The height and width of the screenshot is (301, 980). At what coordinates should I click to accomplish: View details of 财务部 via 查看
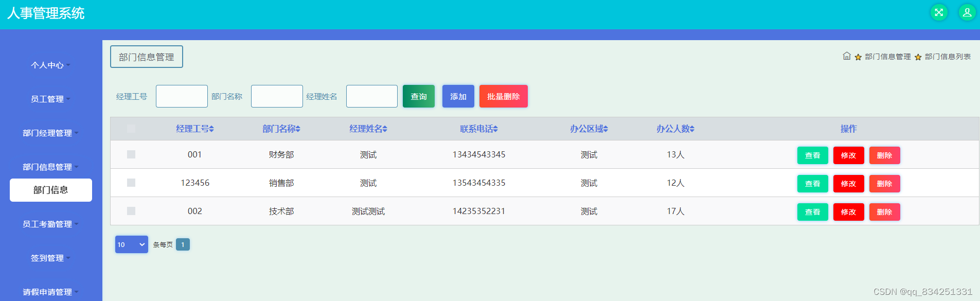[x=813, y=155]
